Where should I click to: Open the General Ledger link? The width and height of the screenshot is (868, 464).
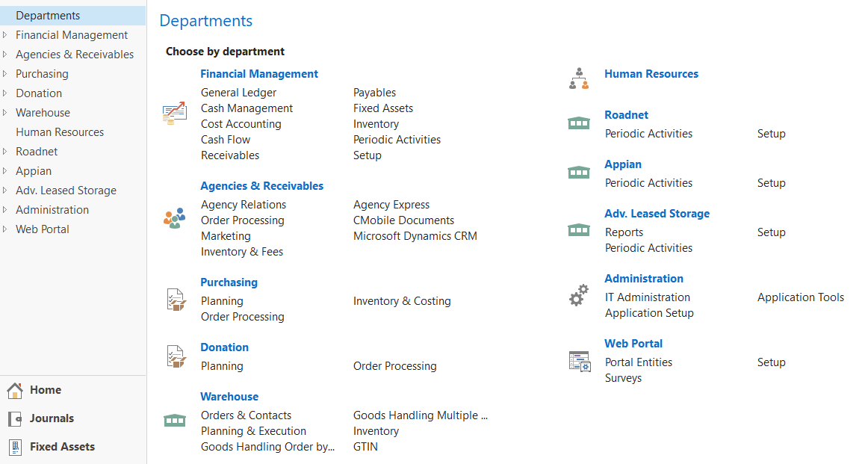[238, 93]
